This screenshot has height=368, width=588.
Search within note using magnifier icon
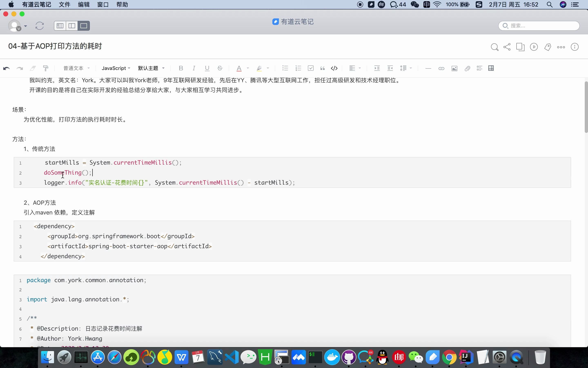(x=495, y=47)
